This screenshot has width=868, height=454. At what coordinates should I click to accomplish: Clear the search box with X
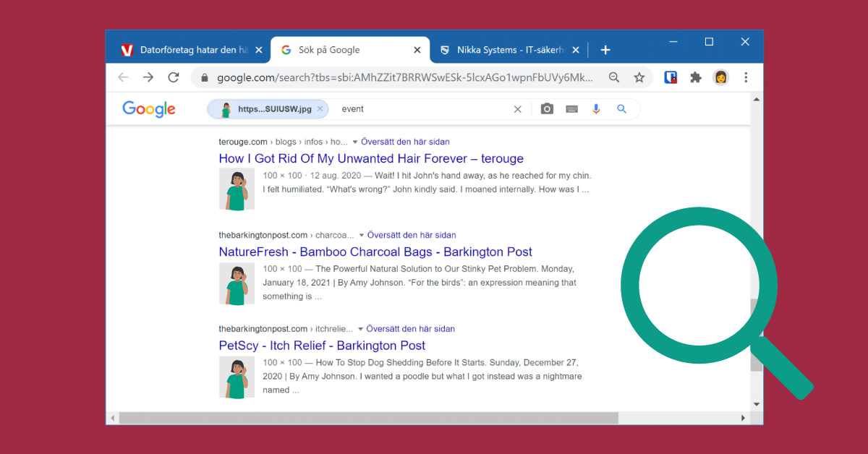pyautogui.click(x=517, y=109)
